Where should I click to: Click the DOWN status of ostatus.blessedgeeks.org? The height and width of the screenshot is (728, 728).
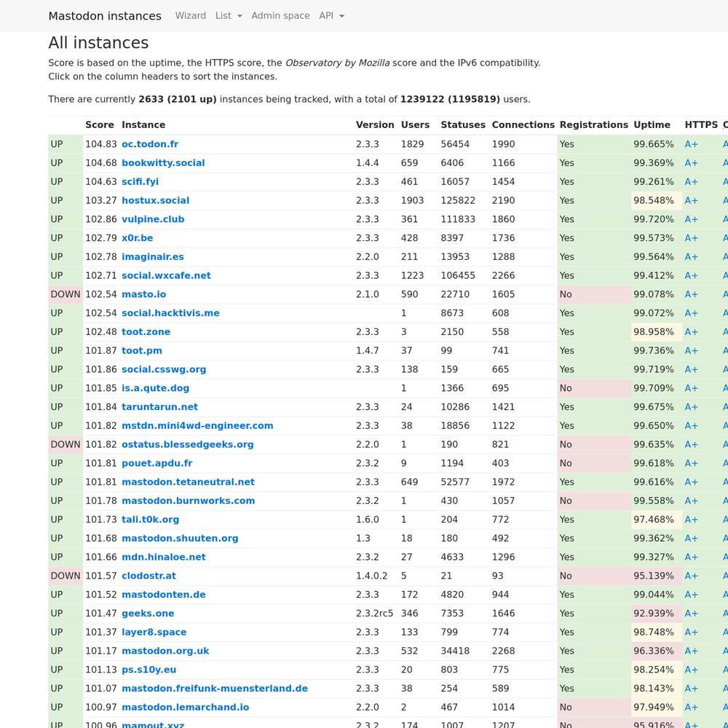point(66,444)
